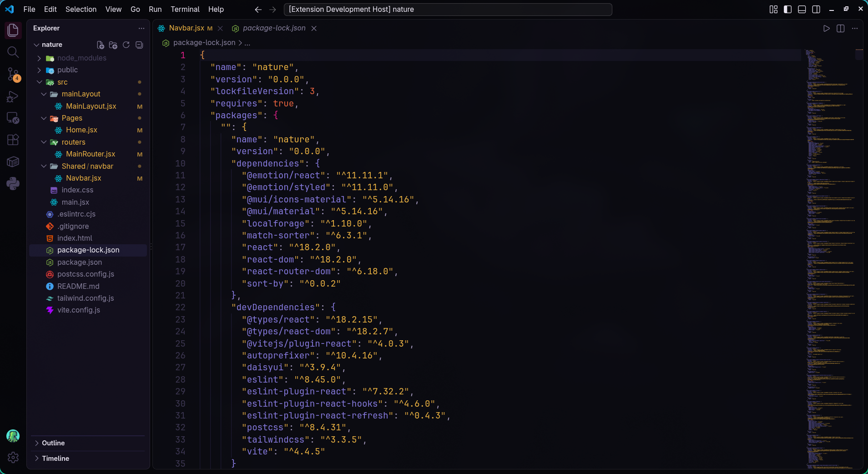Click the command center search box
The width and height of the screenshot is (868, 474).
[448, 10]
